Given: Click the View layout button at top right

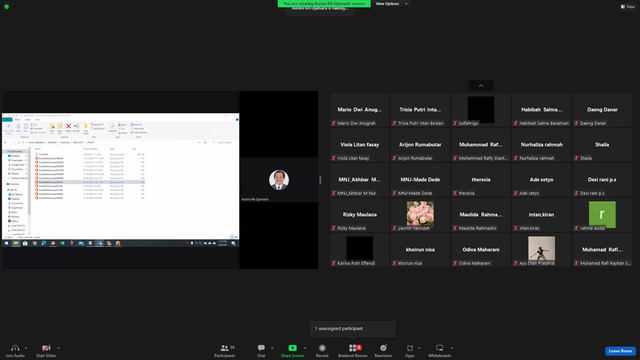Looking at the screenshot, I should [x=628, y=7].
